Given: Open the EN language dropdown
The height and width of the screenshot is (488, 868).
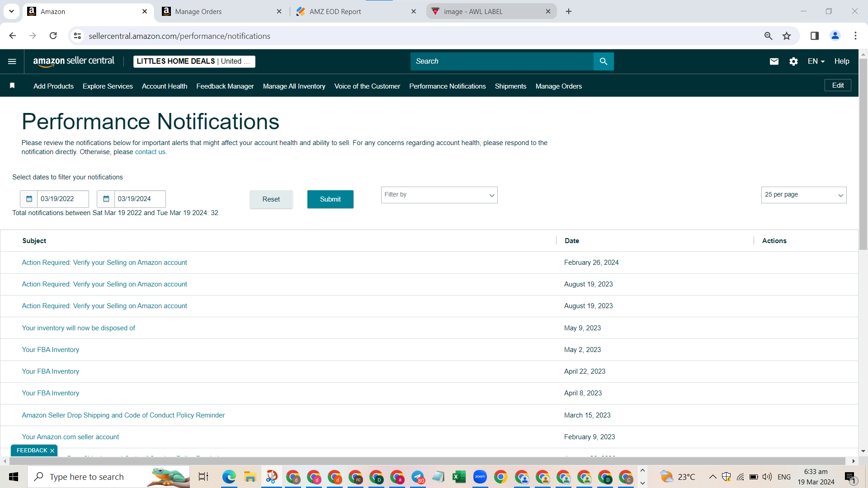Looking at the screenshot, I should [816, 61].
